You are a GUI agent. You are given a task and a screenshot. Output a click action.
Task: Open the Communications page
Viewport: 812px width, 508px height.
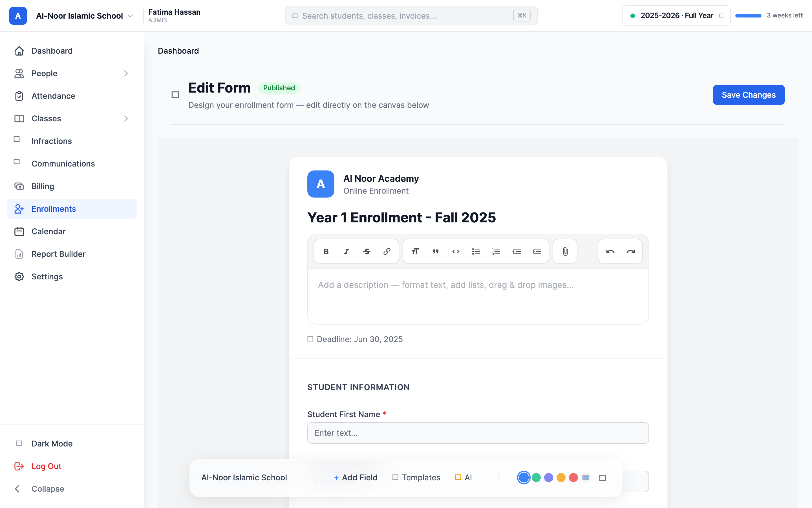point(72,164)
